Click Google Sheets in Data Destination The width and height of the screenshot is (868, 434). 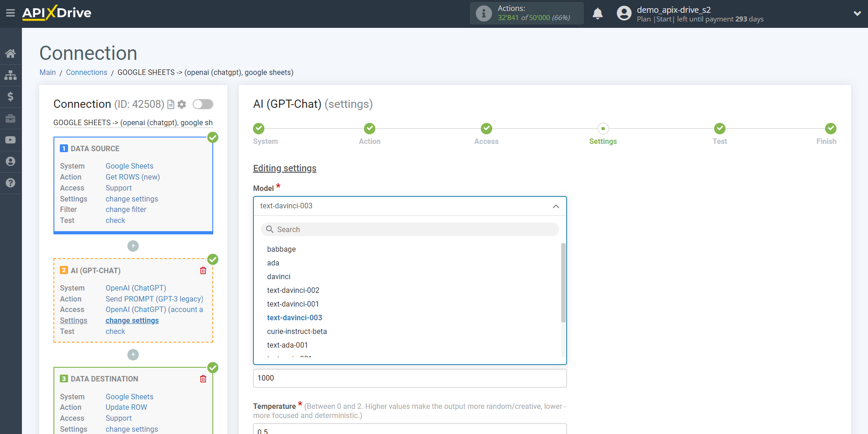pos(130,397)
